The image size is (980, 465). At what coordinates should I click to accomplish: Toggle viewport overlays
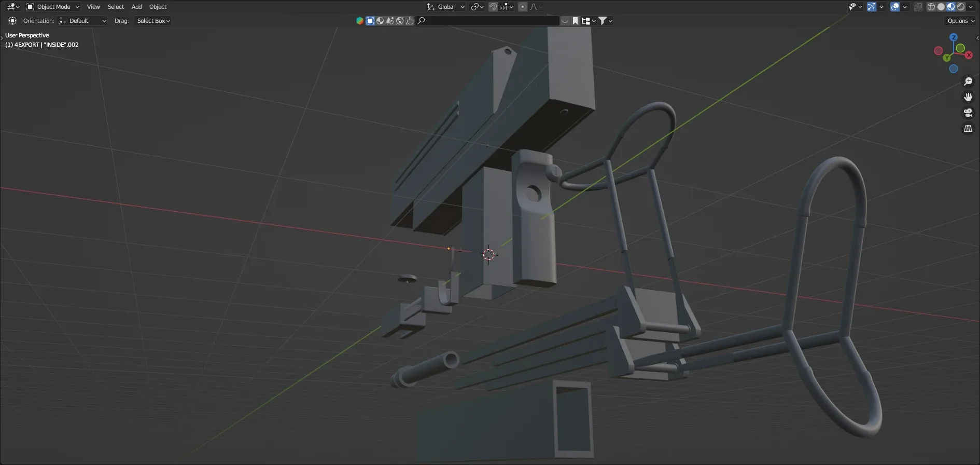(895, 7)
